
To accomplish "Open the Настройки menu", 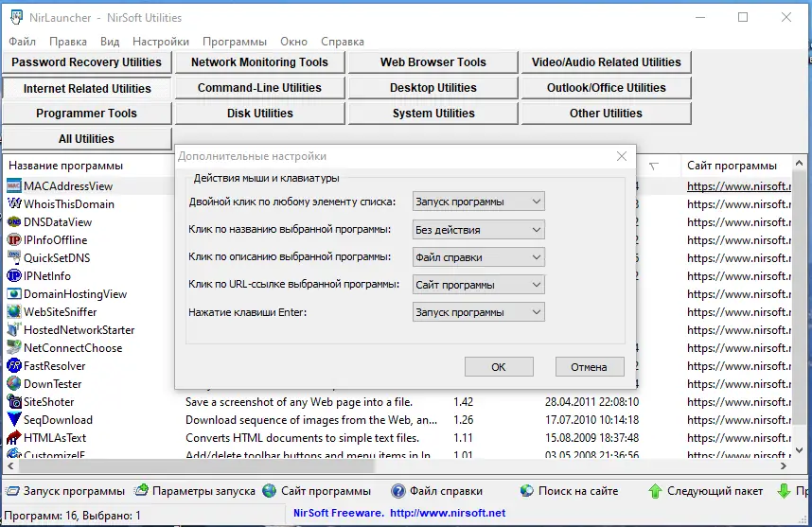I will point(161,42).
